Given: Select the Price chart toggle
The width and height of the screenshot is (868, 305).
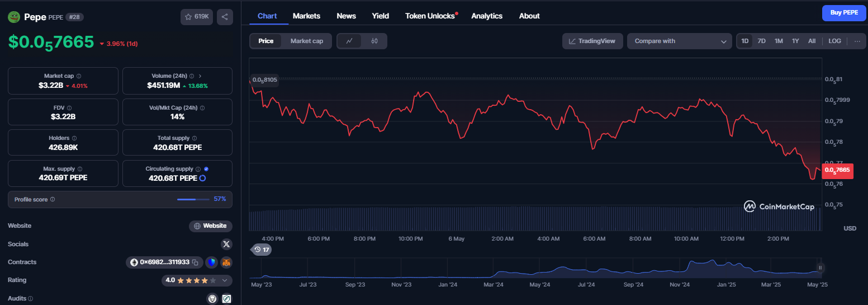Looking at the screenshot, I should click(x=266, y=41).
